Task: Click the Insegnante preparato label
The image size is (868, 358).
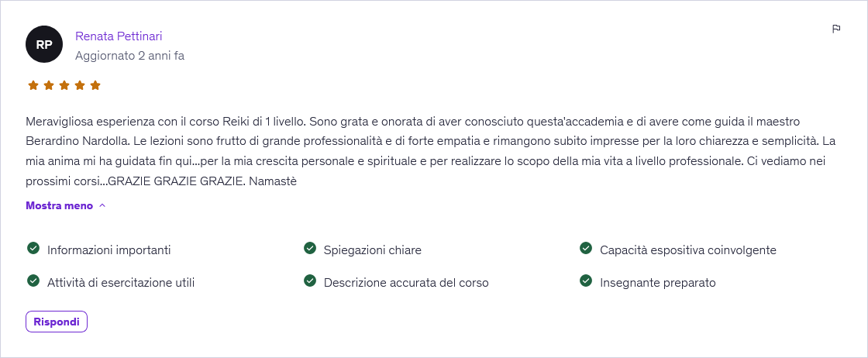Action: 657,283
